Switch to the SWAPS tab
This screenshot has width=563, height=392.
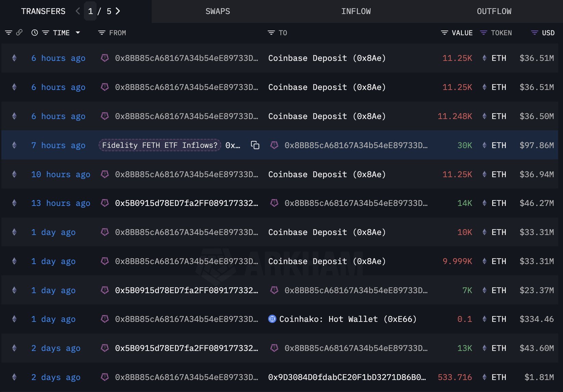(218, 11)
